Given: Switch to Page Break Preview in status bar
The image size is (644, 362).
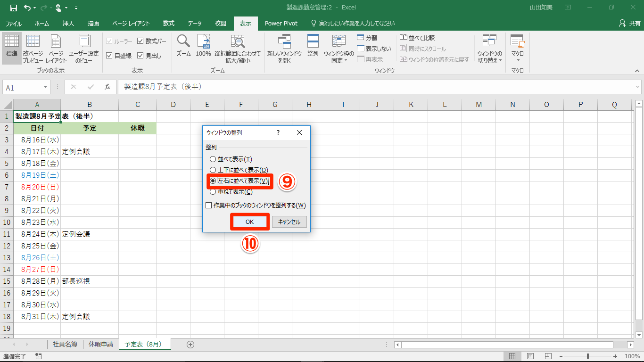Looking at the screenshot, I should (548, 356).
